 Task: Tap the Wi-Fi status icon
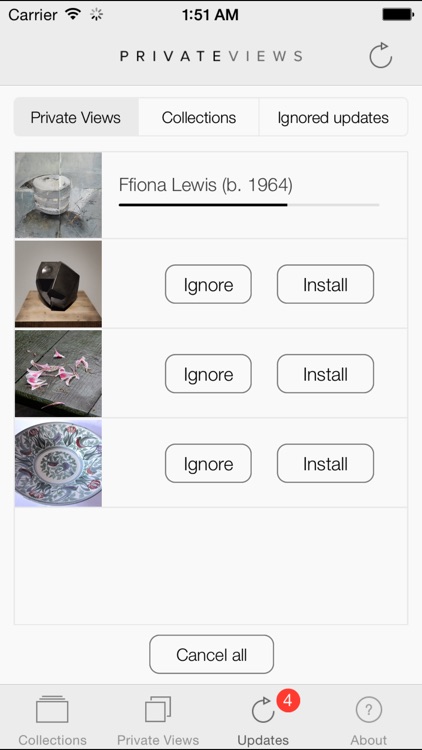click(x=73, y=14)
